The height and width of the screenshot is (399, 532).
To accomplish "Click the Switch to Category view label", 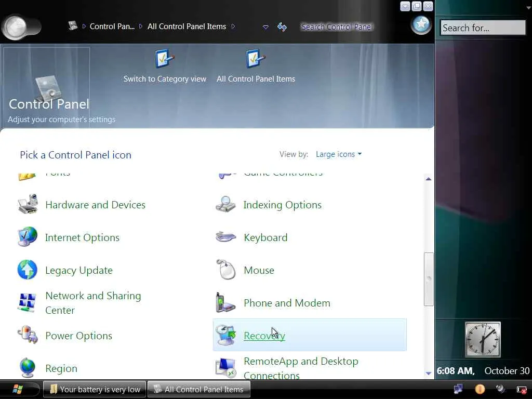I will coord(165,79).
